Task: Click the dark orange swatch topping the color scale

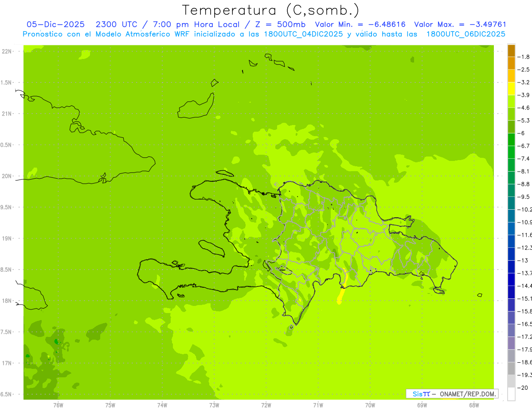Action: pyautogui.click(x=511, y=51)
